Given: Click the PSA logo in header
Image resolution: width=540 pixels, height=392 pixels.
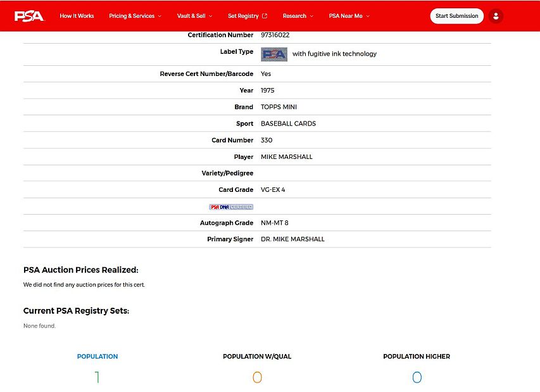Looking at the screenshot, I should click(x=29, y=16).
